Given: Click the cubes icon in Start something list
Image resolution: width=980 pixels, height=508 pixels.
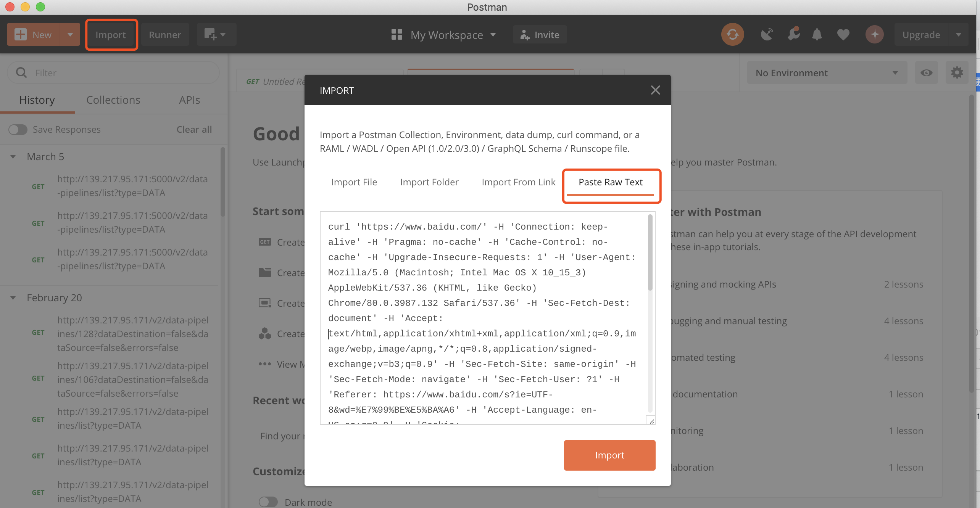Looking at the screenshot, I should [x=265, y=333].
